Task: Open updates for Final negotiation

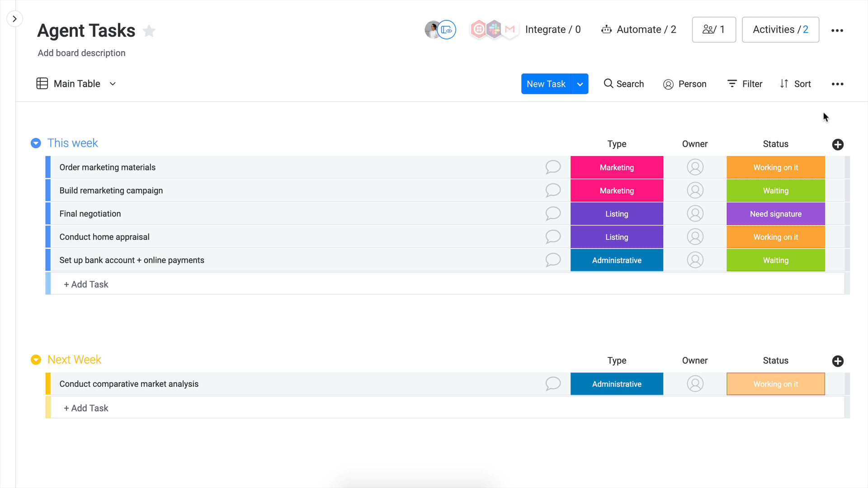Action: pos(552,214)
